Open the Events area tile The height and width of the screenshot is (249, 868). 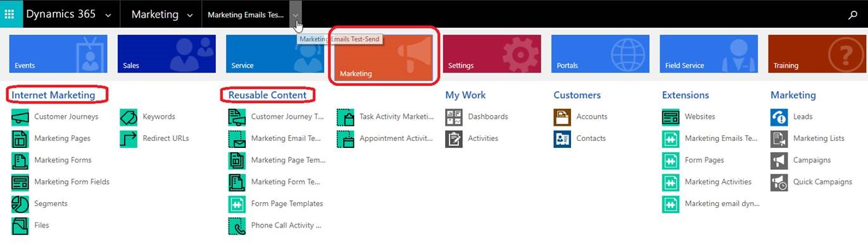tap(58, 54)
